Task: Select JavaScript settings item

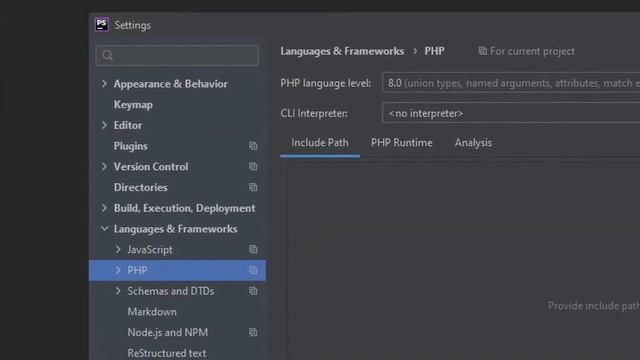Action: [x=150, y=249]
